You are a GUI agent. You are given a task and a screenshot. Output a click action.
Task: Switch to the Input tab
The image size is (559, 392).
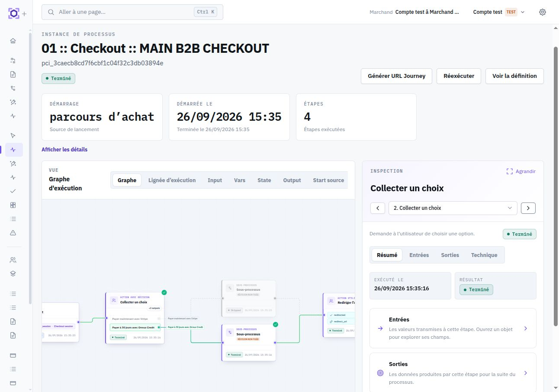pos(215,180)
